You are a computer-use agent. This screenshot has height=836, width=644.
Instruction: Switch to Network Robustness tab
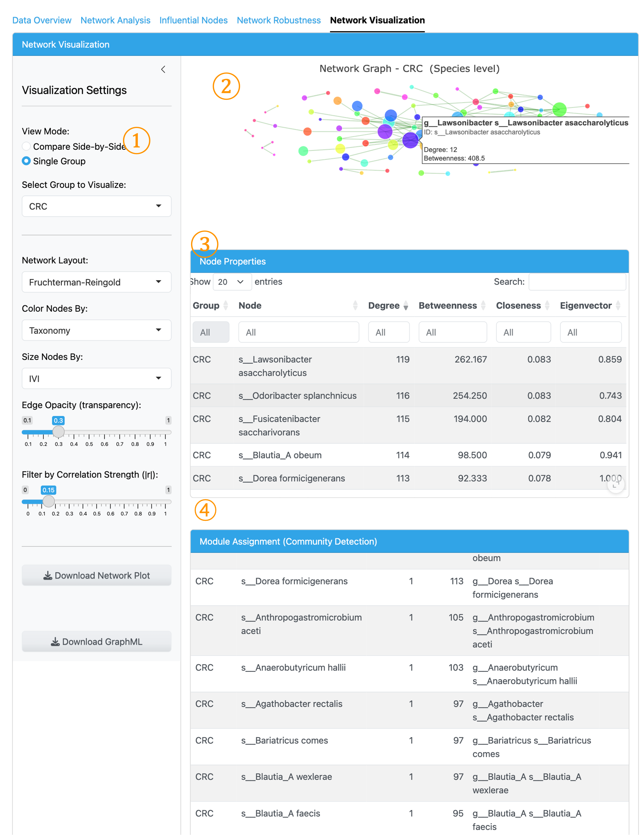click(x=278, y=20)
